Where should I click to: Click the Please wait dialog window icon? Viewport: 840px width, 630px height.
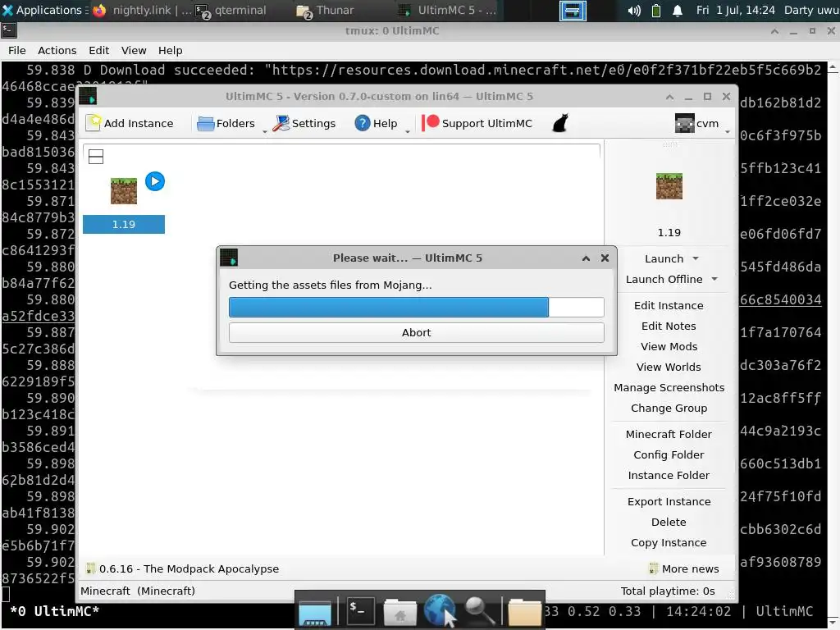coord(229,258)
